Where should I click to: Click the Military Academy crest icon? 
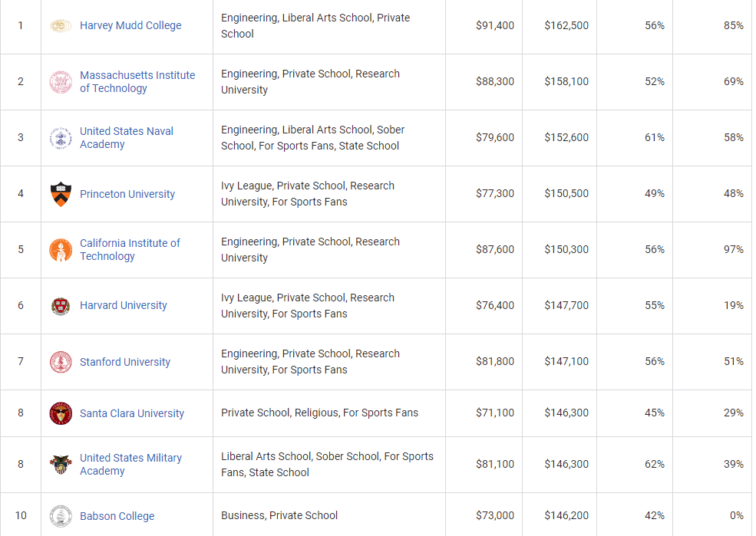(61, 465)
